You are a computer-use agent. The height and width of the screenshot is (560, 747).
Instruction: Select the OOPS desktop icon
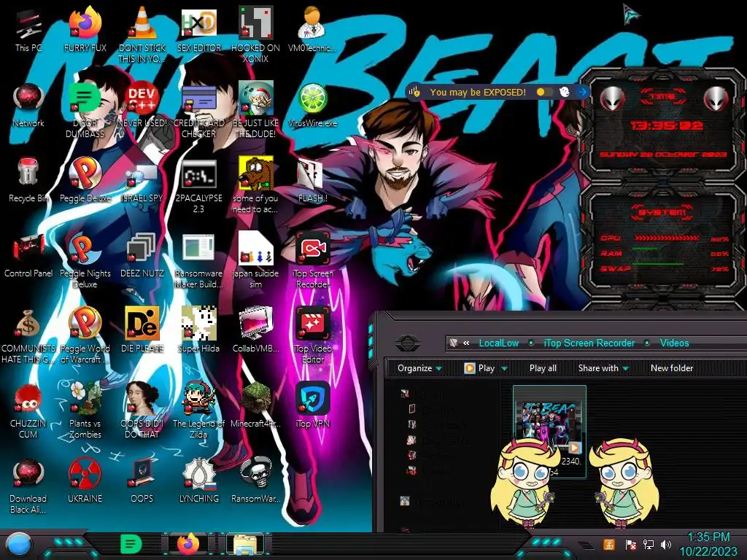pyautogui.click(x=142, y=480)
